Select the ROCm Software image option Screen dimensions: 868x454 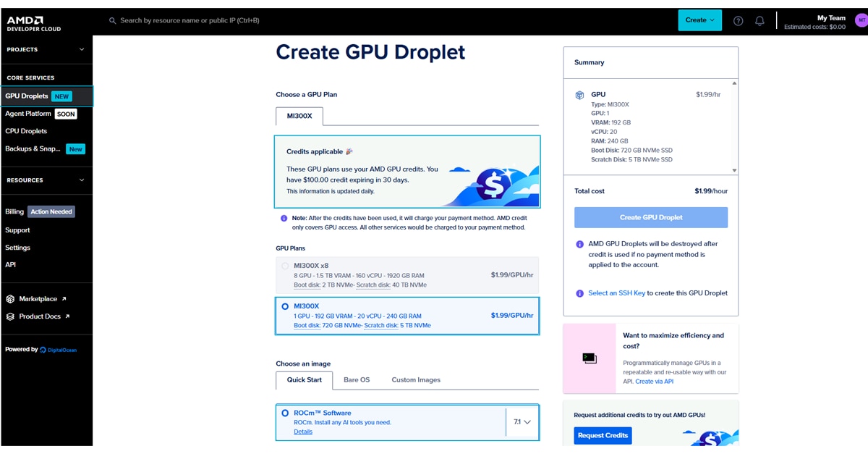(x=285, y=413)
